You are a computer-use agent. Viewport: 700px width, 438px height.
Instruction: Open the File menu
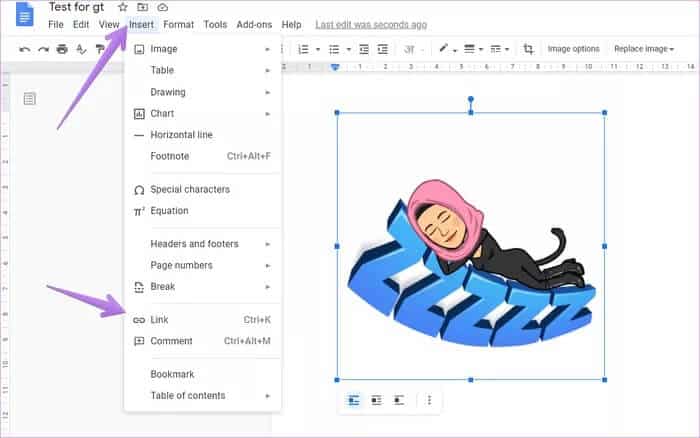56,25
